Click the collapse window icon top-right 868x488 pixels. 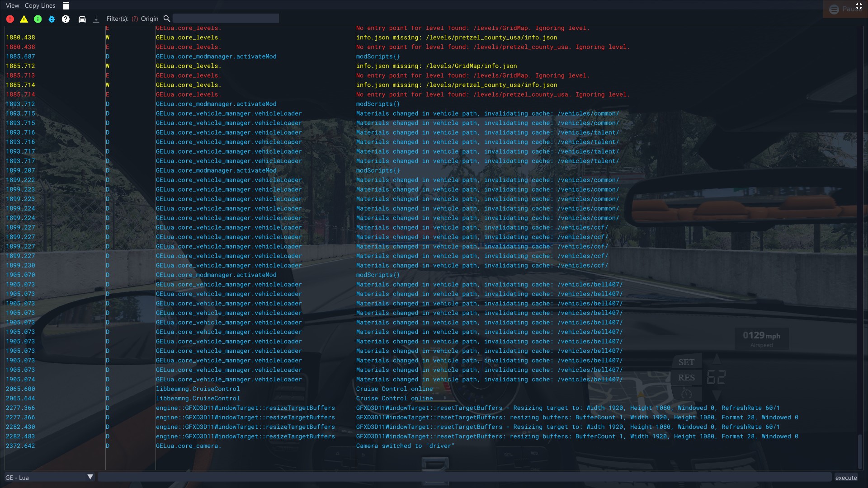(859, 6)
